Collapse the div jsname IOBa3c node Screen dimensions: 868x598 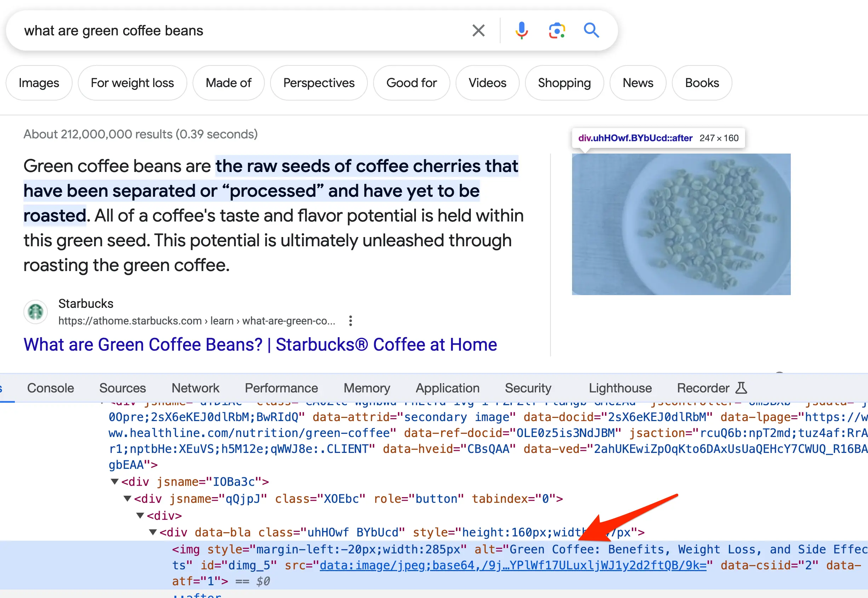pos(115,482)
